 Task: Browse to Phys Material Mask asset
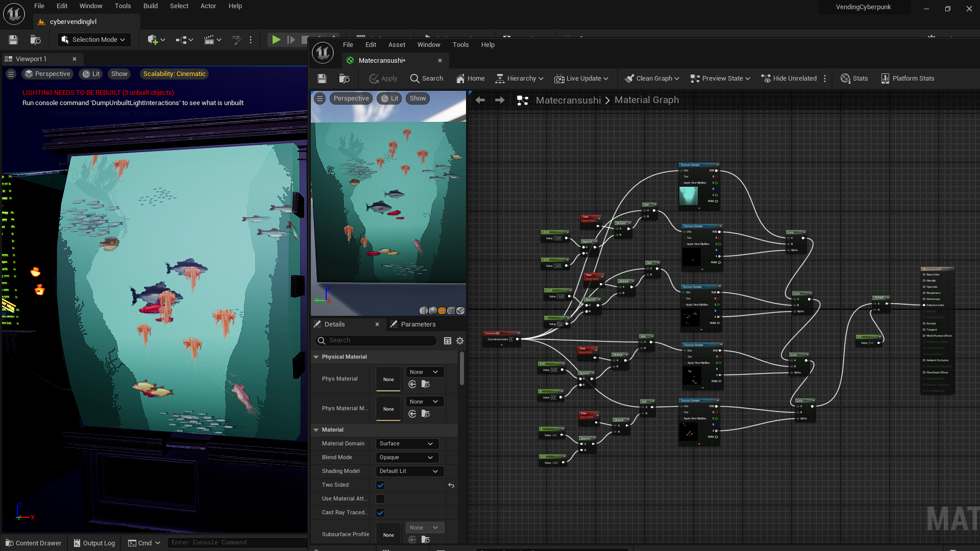(426, 414)
